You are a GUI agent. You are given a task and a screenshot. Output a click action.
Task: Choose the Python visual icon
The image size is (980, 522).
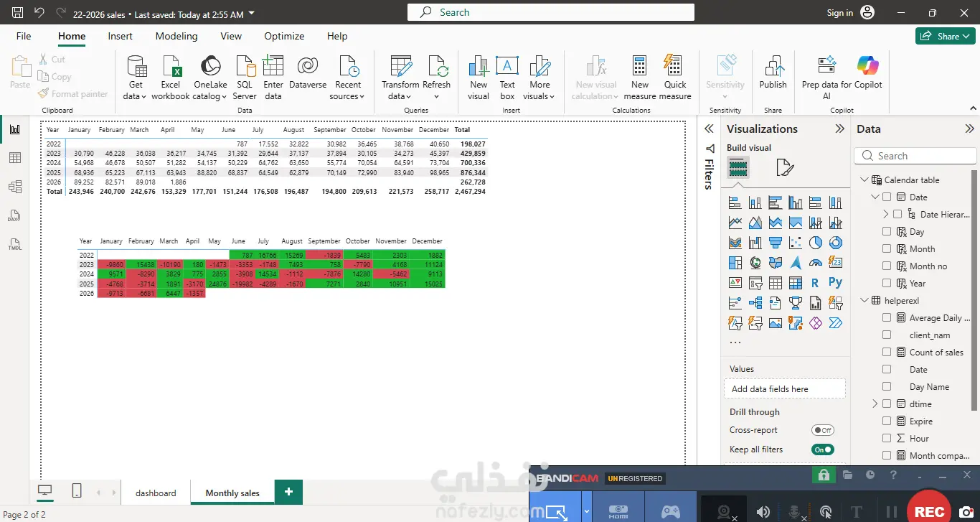click(x=835, y=283)
